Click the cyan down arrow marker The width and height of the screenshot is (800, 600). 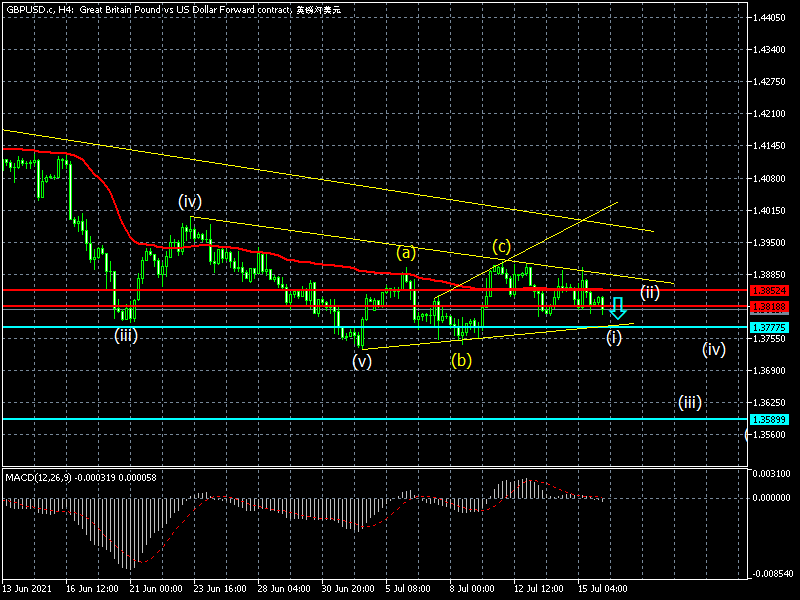[x=617, y=307]
